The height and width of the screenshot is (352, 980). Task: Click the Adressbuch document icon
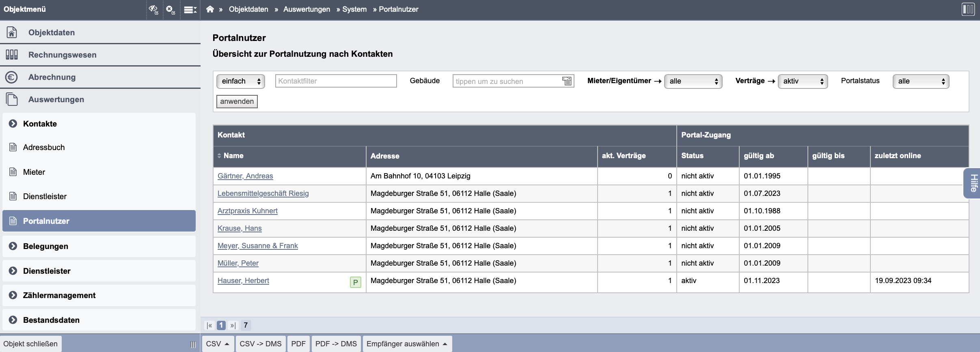coord(13,147)
